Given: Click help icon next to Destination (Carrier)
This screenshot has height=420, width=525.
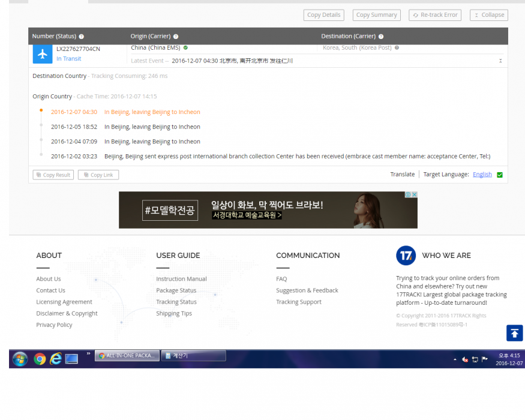Looking at the screenshot, I should (381, 37).
